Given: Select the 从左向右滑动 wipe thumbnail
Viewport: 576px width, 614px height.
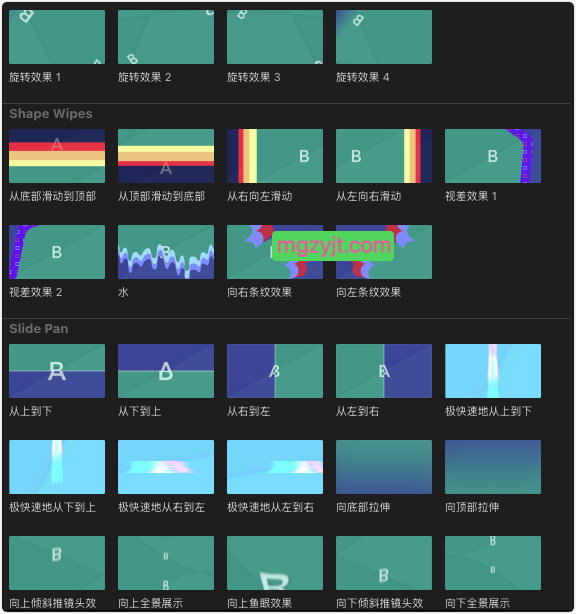Looking at the screenshot, I should (384, 156).
